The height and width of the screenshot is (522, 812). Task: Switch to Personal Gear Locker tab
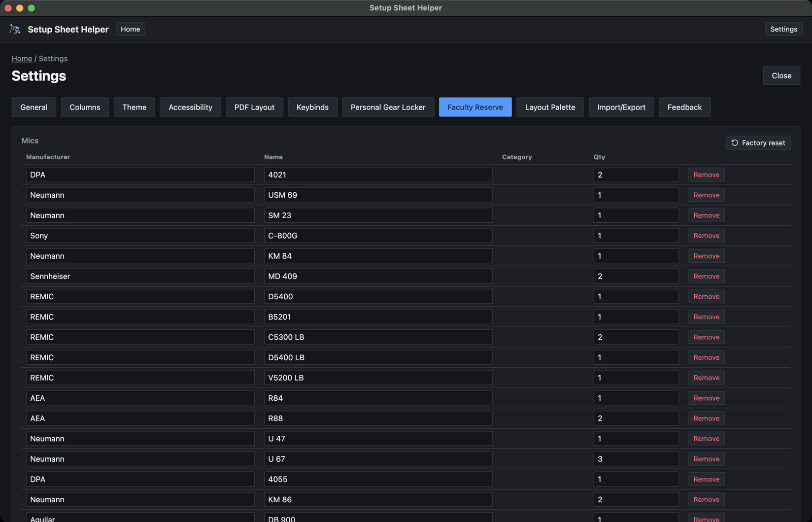click(388, 107)
